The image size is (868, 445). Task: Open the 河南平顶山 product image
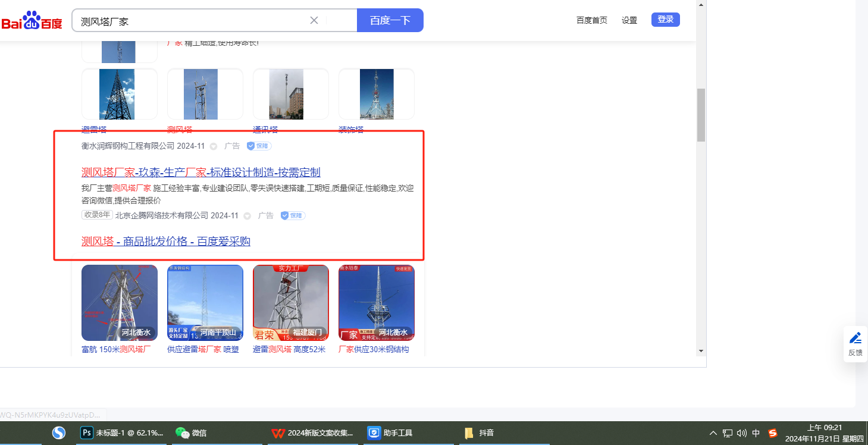pyautogui.click(x=205, y=303)
